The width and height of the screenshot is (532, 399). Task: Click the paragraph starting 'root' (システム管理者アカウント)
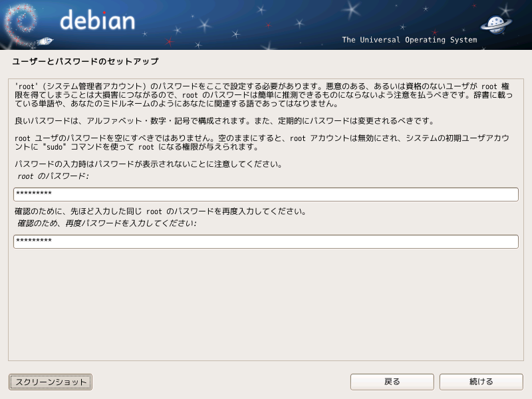tap(263, 95)
